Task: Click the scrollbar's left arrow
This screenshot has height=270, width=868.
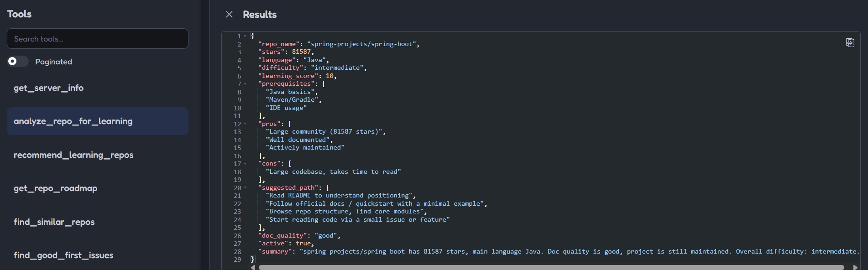Action: pyautogui.click(x=253, y=267)
